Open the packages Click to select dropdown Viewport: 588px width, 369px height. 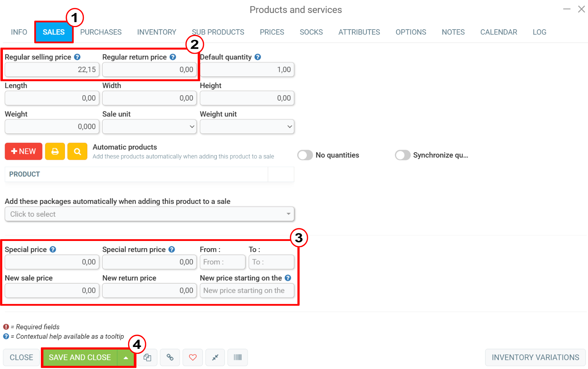[x=149, y=214]
